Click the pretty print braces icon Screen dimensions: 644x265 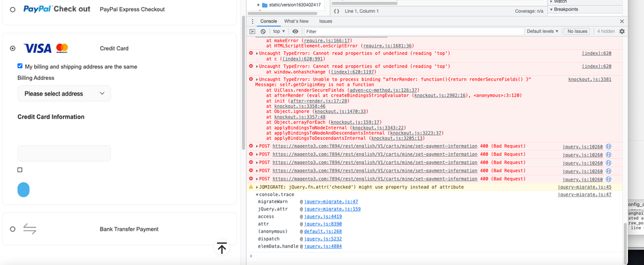coord(336,11)
